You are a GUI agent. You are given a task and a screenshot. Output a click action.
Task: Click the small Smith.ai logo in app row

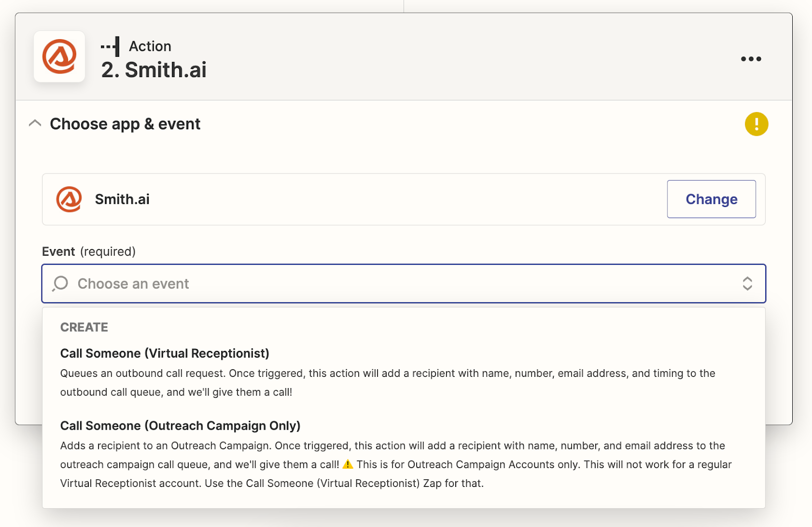click(x=69, y=199)
